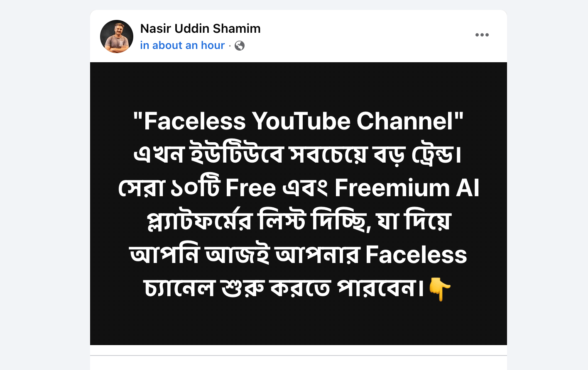The height and width of the screenshot is (370, 588).
Task: Click the word "AI" in the post
Action: click(468, 188)
